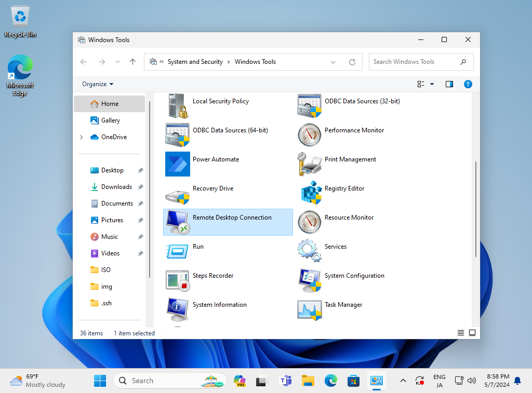Open the Print Management icon
This screenshot has height=393, width=532.
pyautogui.click(x=310, y=164)
